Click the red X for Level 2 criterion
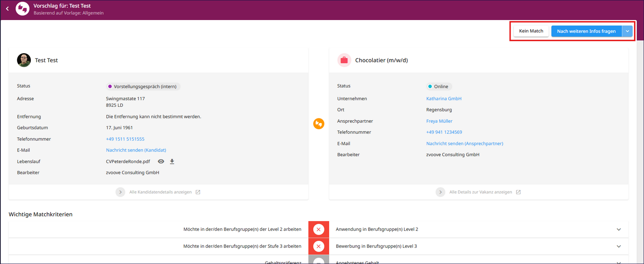 318,229
